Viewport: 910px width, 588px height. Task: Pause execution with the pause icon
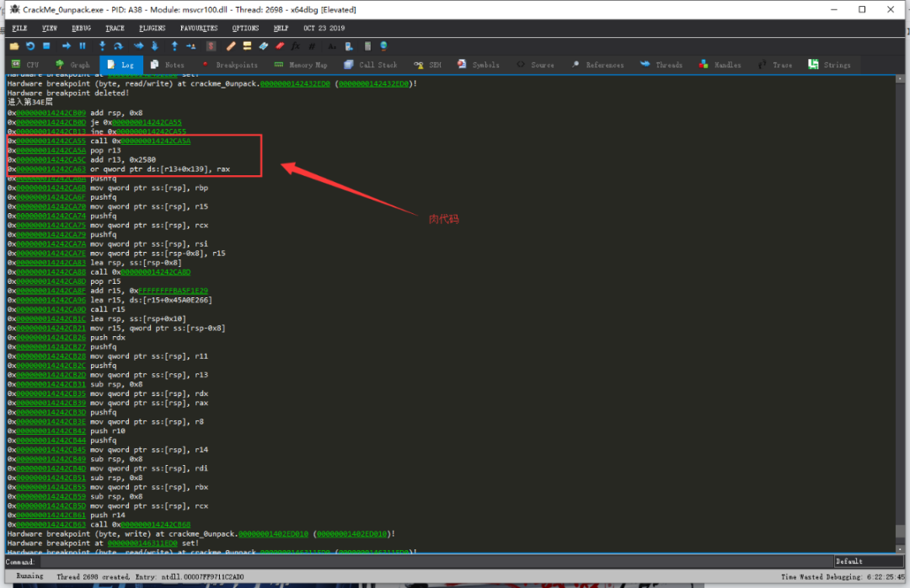[83, 45]
